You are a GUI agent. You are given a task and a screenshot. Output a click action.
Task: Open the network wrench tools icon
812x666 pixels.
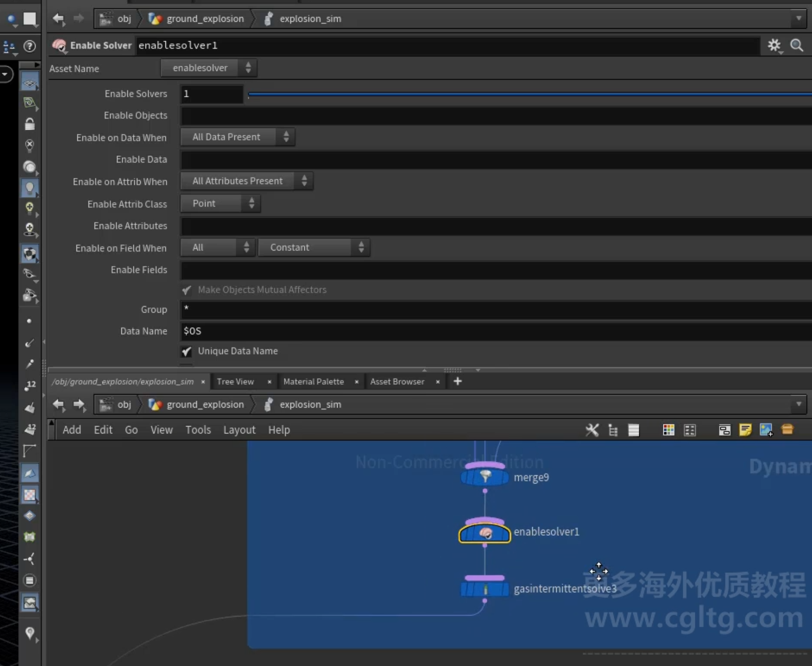click(592, 430)
